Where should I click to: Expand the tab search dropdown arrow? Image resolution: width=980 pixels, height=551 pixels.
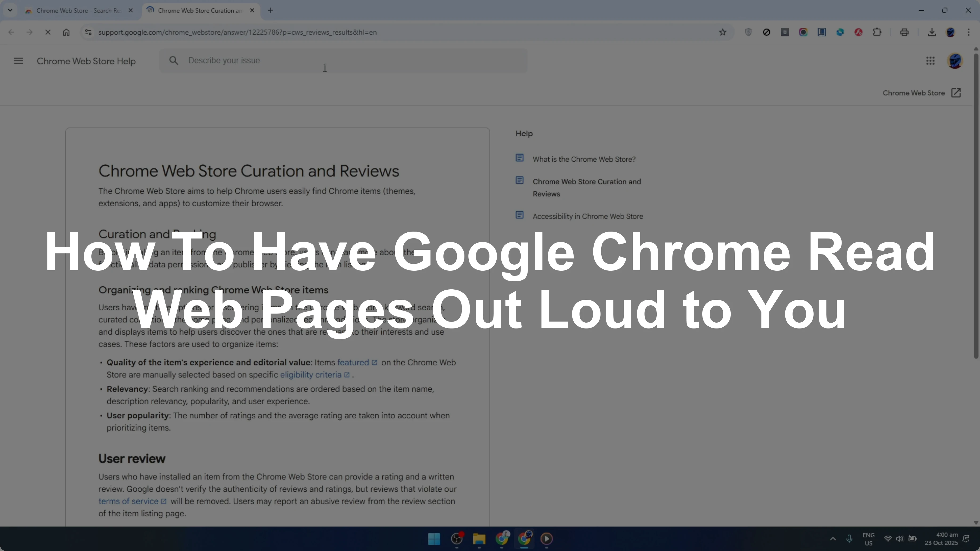coord(10,10)
